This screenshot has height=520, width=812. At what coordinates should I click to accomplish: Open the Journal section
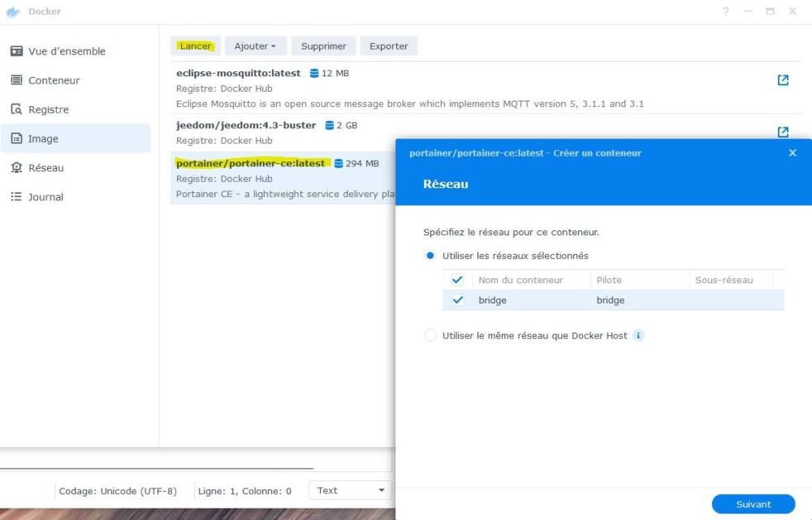click(x=76, y=196)
